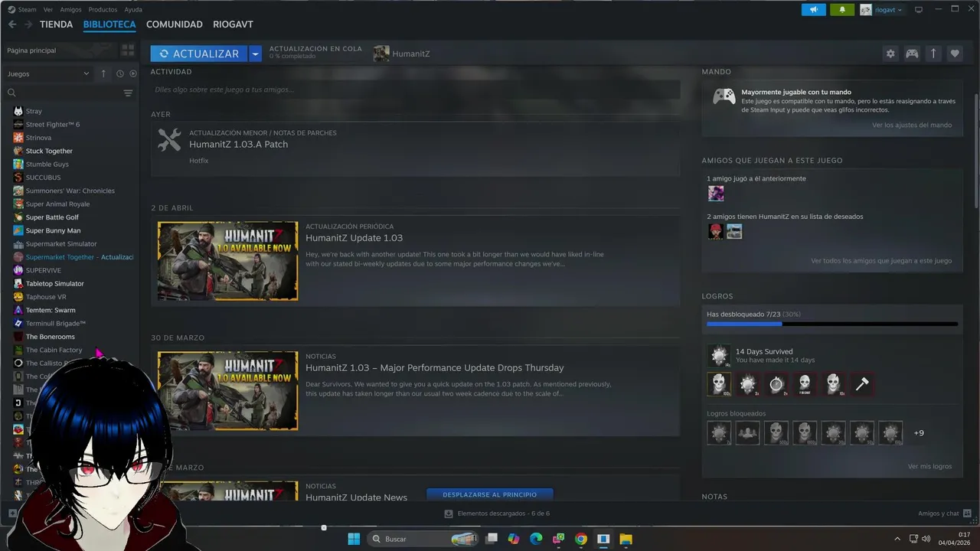
Task: Open HumanitZ 1.03.A Patch title
Action: [x=239, y=145]
